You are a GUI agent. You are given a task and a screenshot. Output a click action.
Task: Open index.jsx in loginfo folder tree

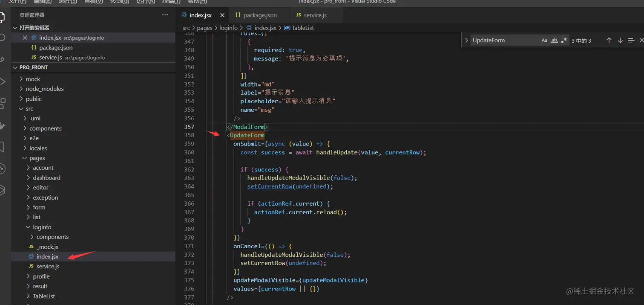click(47, 256)
